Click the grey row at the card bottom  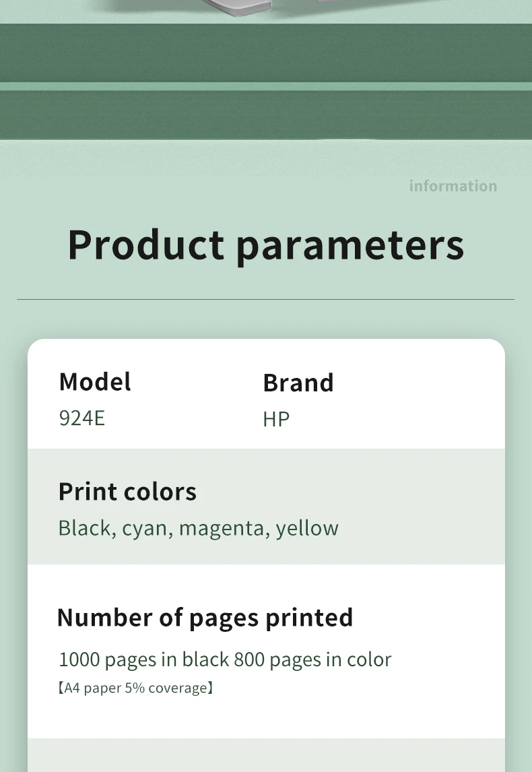point(265,756)
